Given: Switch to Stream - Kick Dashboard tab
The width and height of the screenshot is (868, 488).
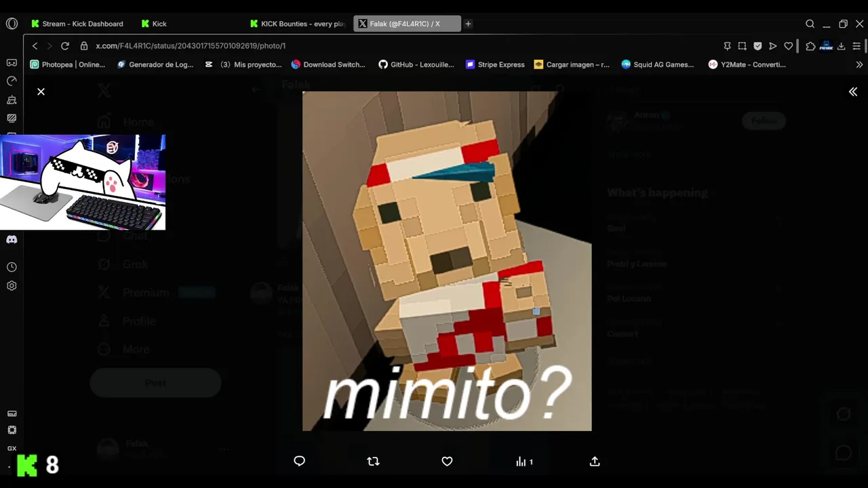Looking at the screenshot, I should pos(77,24).
